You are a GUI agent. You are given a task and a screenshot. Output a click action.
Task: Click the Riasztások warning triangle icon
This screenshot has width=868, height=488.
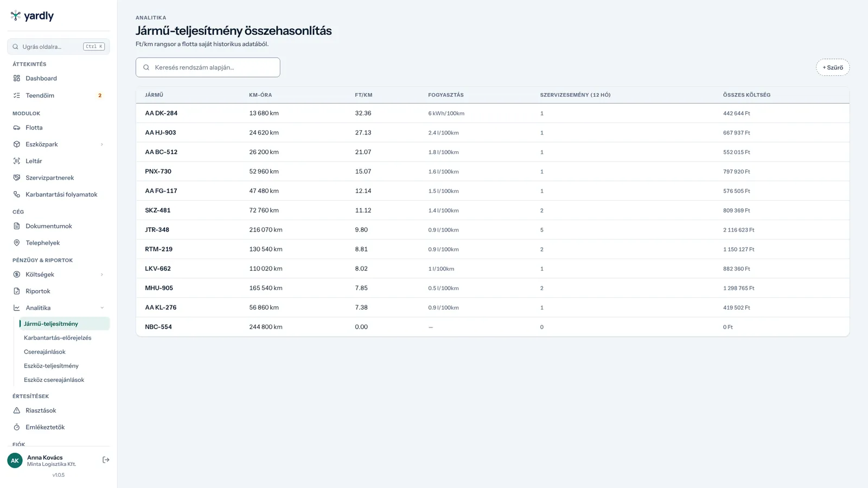17,410
